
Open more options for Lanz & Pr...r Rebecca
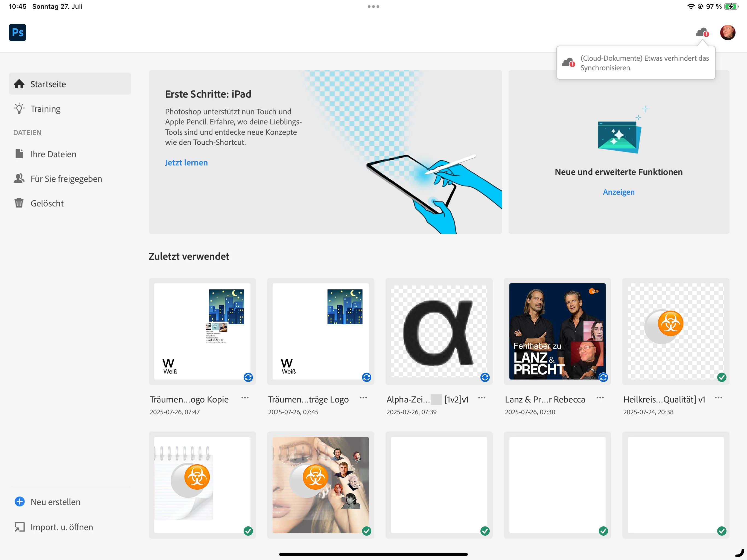coord(600,398)
